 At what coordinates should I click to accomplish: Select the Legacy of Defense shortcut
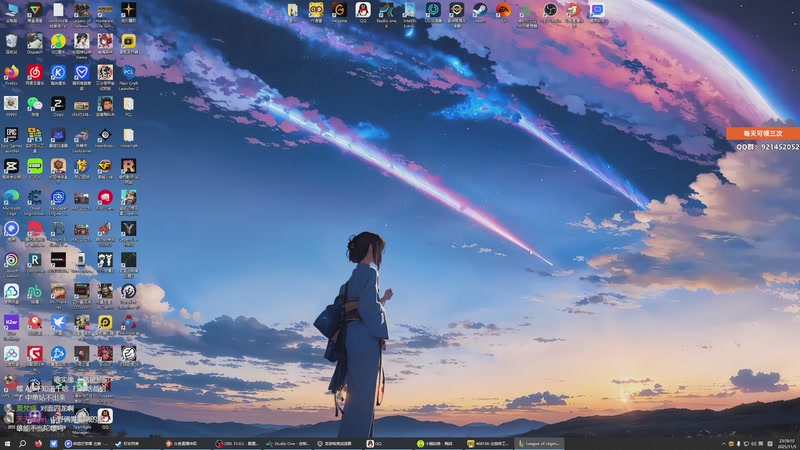click(82, 14)
